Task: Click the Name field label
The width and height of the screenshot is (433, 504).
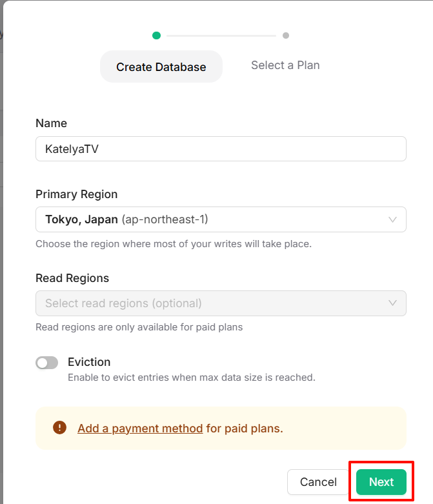Action: 51,123
